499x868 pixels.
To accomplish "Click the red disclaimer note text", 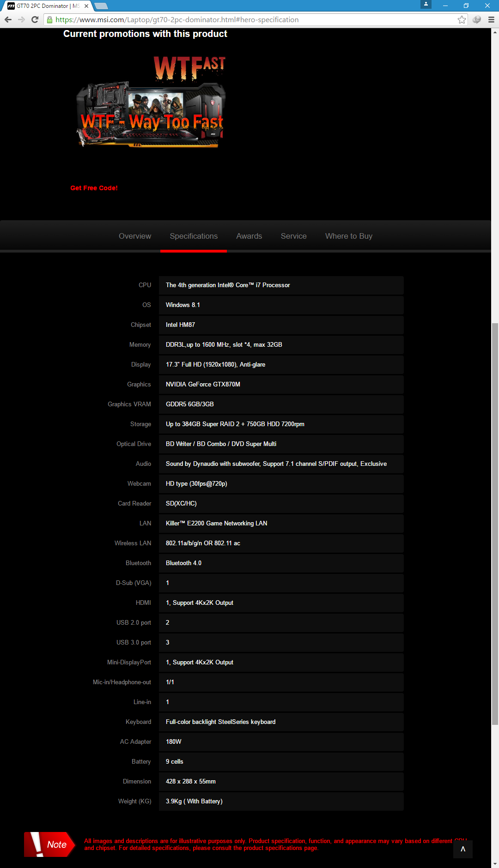I will click(275, 844).
